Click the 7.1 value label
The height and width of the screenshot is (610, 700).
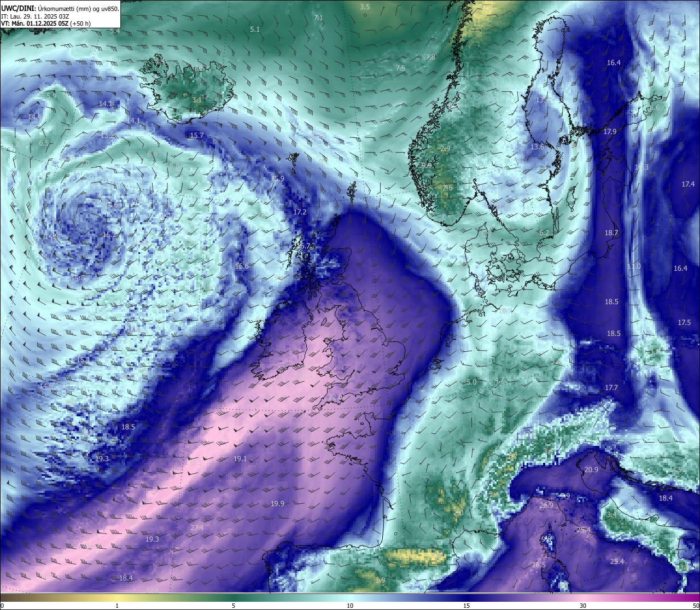point(318,18)
